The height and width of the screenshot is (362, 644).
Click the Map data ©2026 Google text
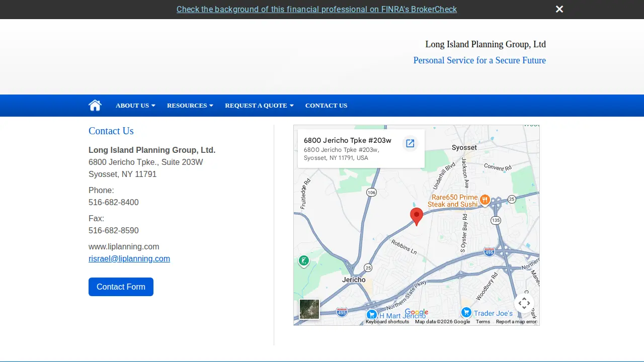tap(443, 322)
